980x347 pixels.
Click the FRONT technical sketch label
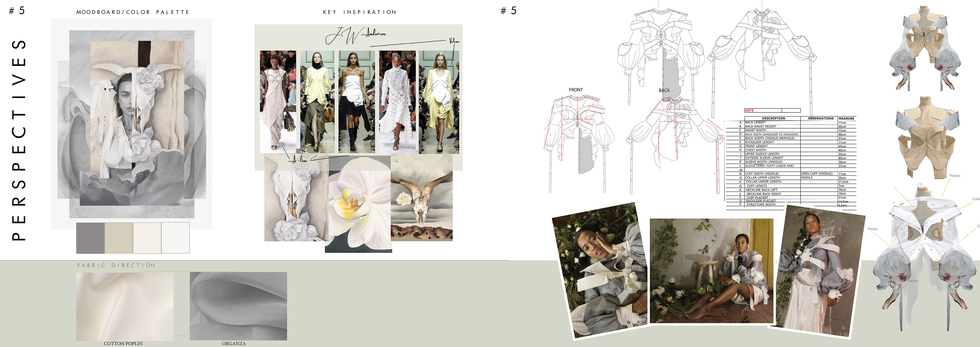coord(575,90)
